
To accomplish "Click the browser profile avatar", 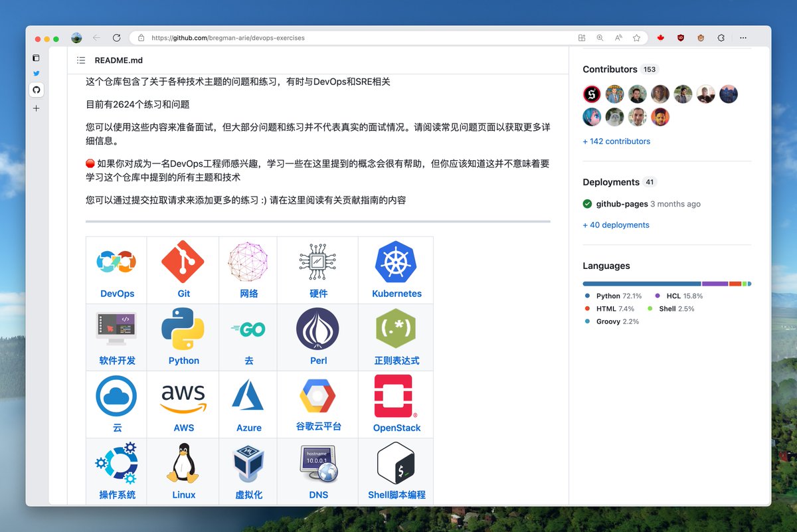I will tap(76, 38).
